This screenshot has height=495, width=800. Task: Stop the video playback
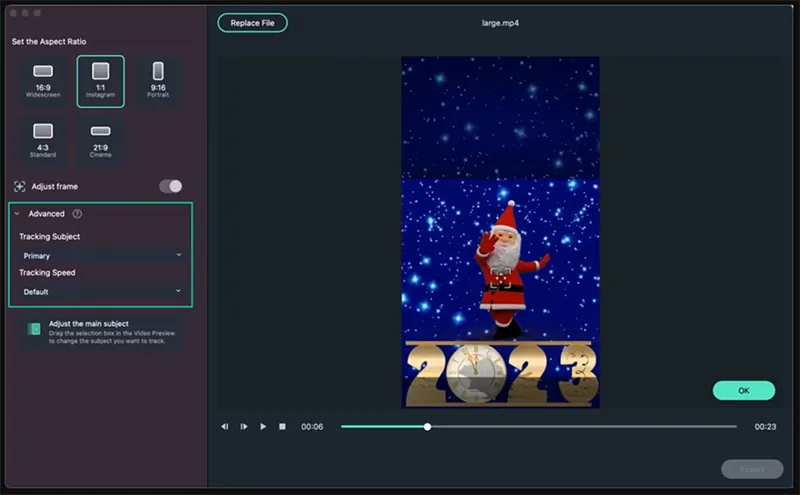coord(282,427)
